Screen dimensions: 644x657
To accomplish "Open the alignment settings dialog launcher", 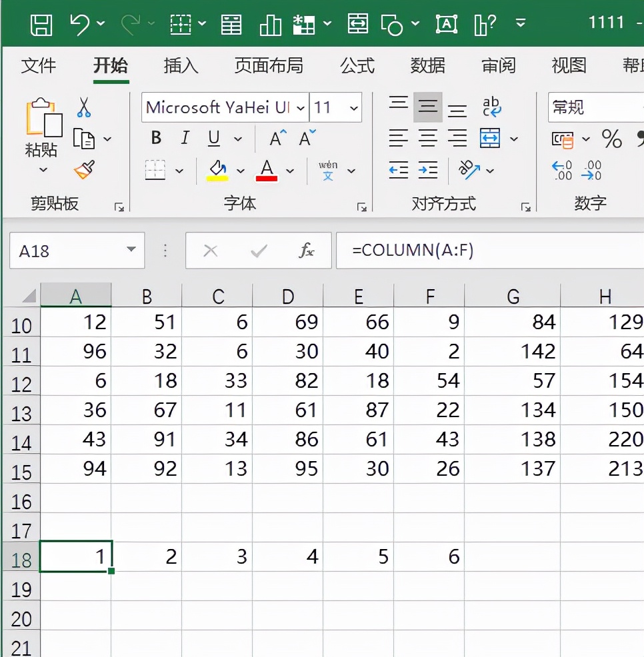I will pyautogui.click(x=526, y=207).
